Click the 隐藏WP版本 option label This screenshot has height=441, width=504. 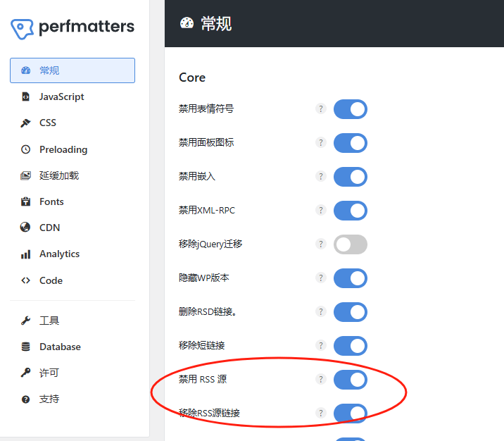tap(204, 278)
